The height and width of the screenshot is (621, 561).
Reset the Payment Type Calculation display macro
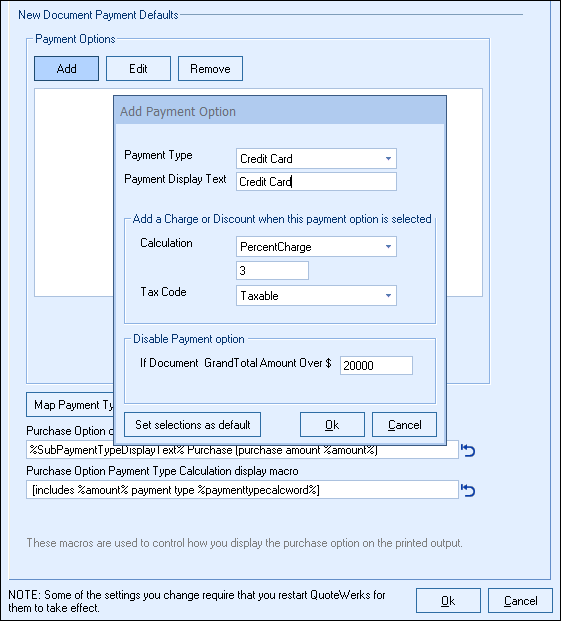(468, 490)
